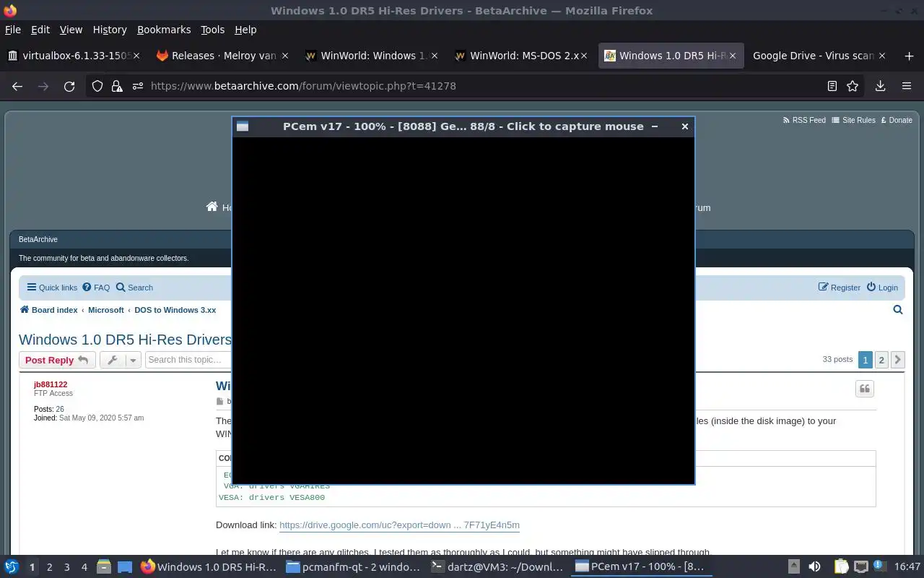
Task: Open volume control in system tray
Action: (x=814, y=567)
